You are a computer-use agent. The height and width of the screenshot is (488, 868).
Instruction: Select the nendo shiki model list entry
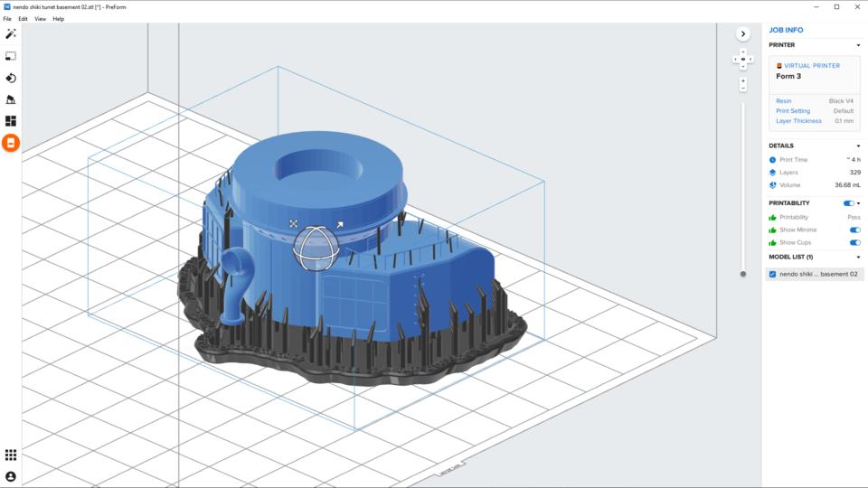coord(815,274)
